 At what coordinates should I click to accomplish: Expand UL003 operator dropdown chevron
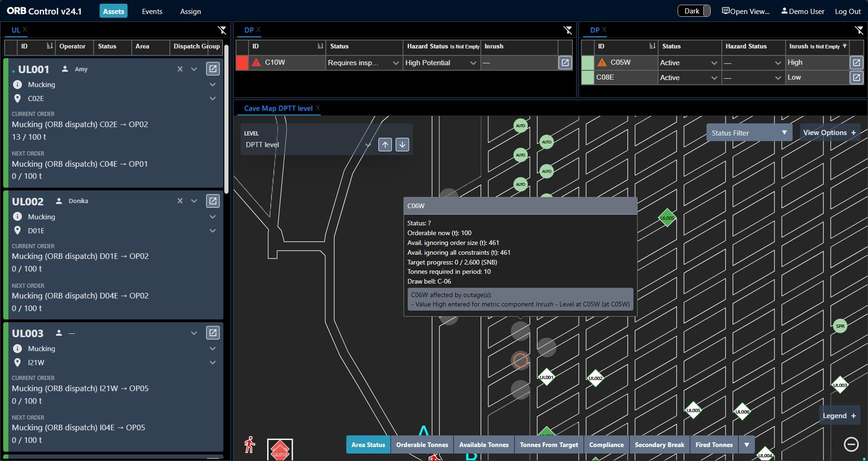tap(194, 333)
